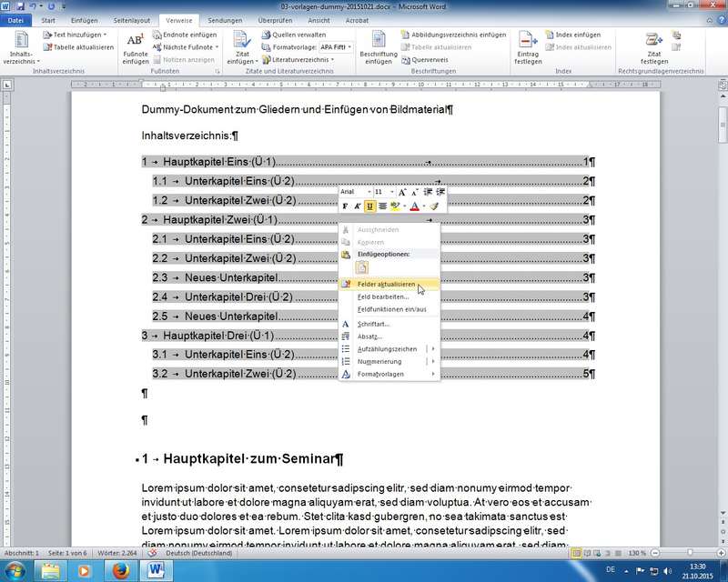Click Wörter: 2.264 word count
Viewport: 728px width, 582px height.
(x=117, y=553)
